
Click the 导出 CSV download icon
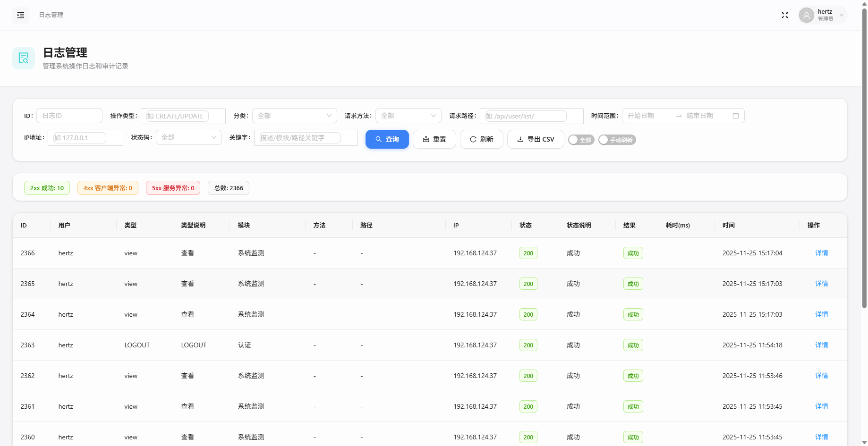tap(519, 139)
